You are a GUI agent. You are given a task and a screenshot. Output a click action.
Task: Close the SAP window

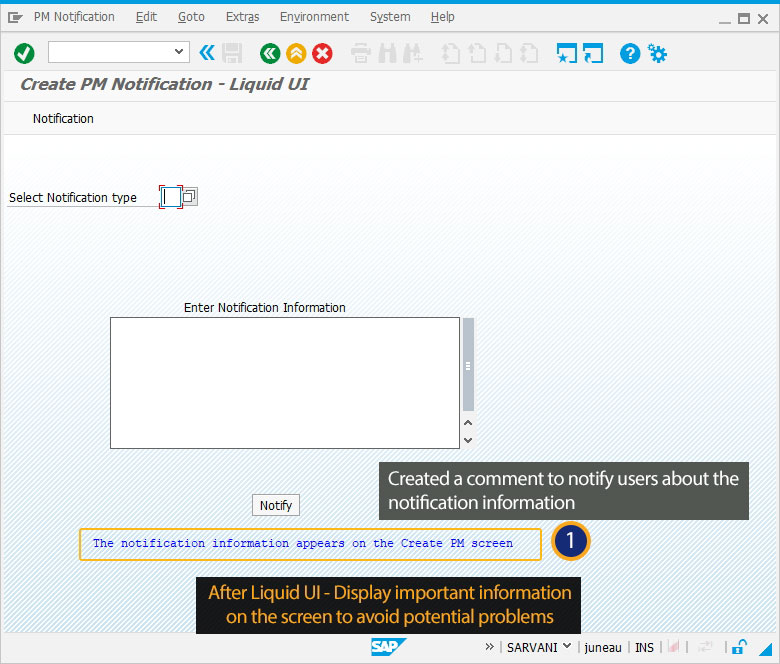coord(763,19)
